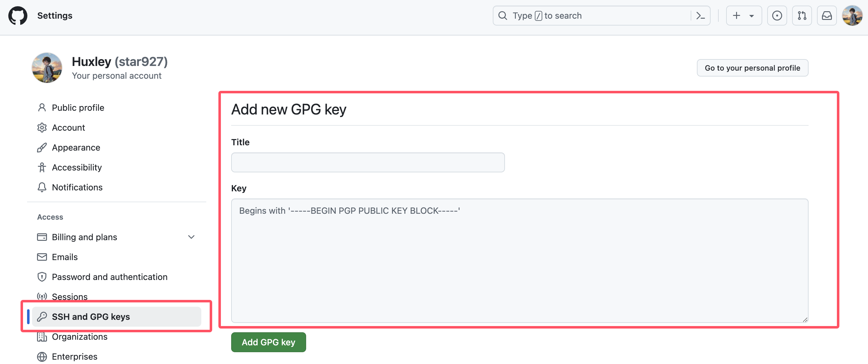Open the terminal/command prompt icon
This screenshot has width=868, height=364.
pyautogui.click(x=700, y=16)
